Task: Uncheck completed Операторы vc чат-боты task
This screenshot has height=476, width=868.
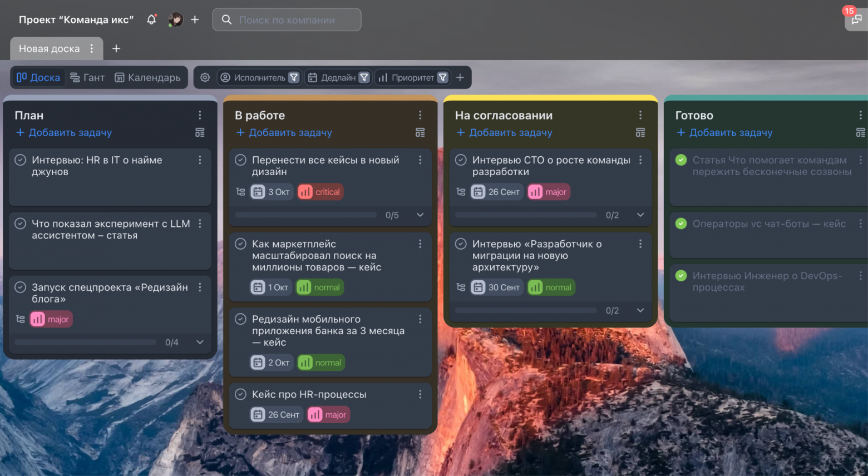Action: (x=681, y=224)
